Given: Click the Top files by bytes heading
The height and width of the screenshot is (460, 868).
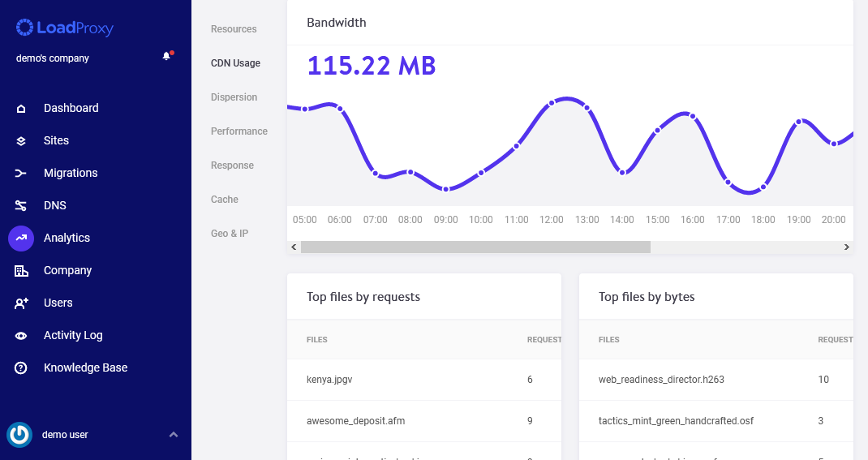Looking at the screenshot, I should [647, 297].
